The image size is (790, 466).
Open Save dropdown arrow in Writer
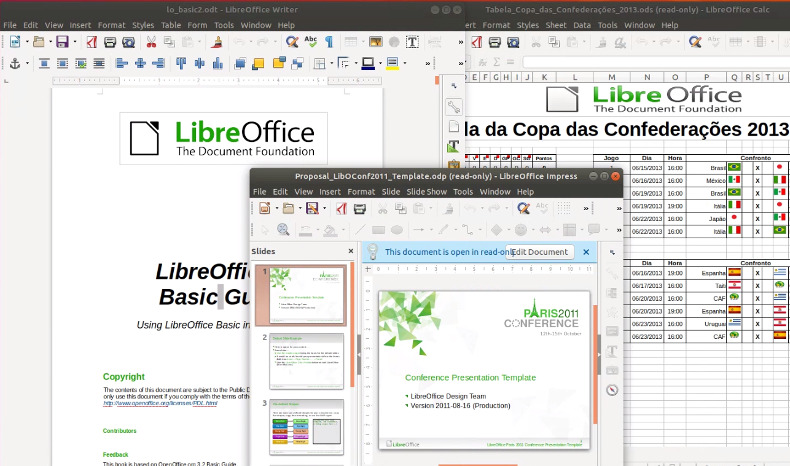pos(75,42)
